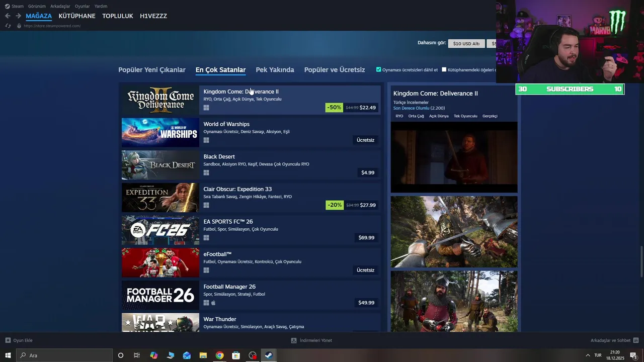
Task: Click the EA SPORTS FC™ 26 title
Action: point(228,222)
